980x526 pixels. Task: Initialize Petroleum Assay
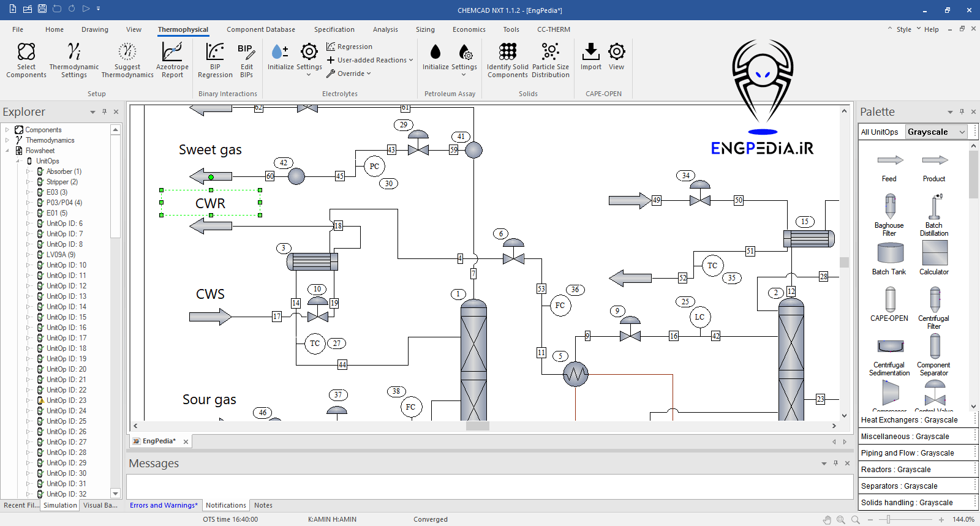tap(435, 57)
